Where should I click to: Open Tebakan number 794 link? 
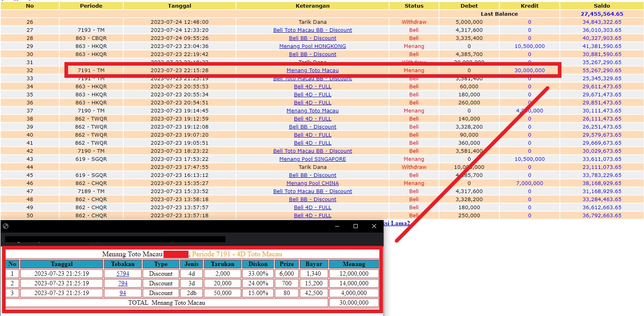(x=123, y=283)
